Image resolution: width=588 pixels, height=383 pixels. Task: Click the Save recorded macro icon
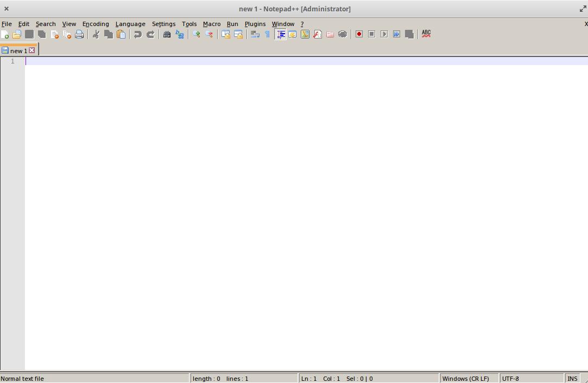pos(409,35)
